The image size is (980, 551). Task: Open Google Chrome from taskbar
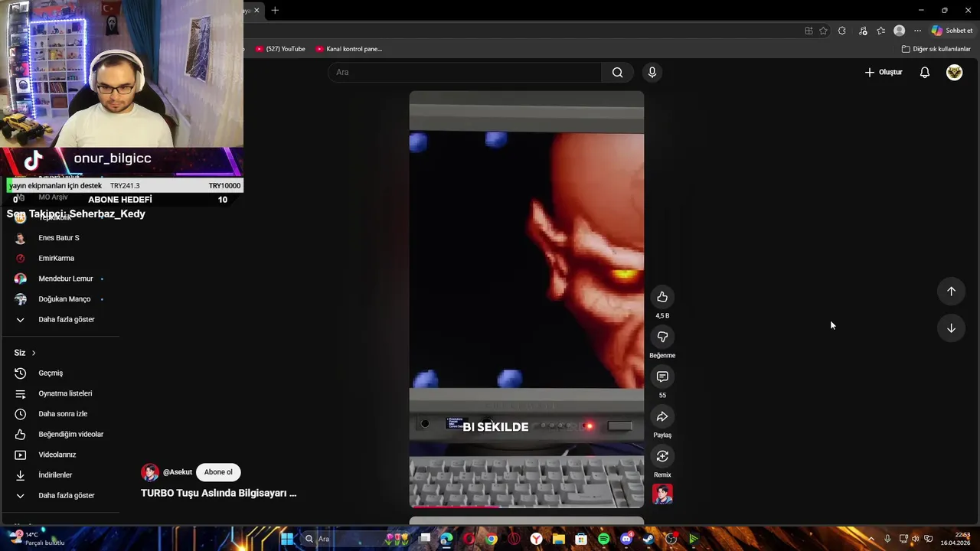[x=492, y=539]
